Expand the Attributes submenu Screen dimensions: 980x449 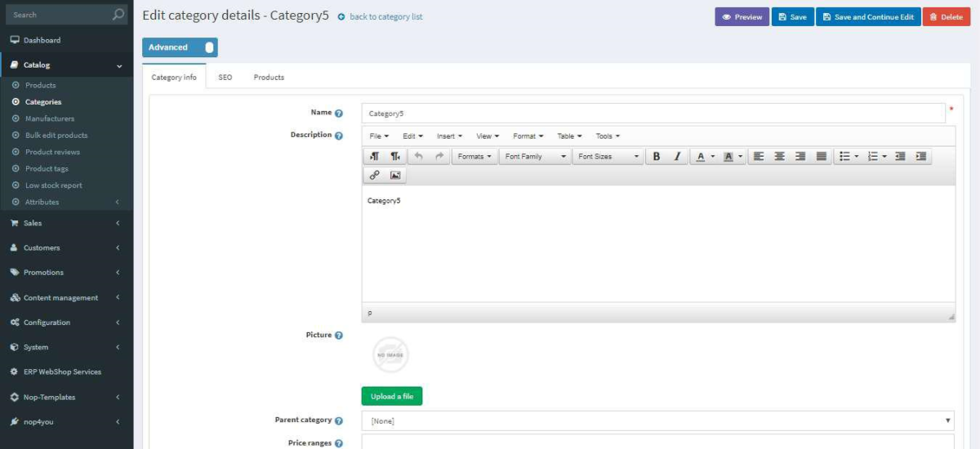click(x=66, y=202)
